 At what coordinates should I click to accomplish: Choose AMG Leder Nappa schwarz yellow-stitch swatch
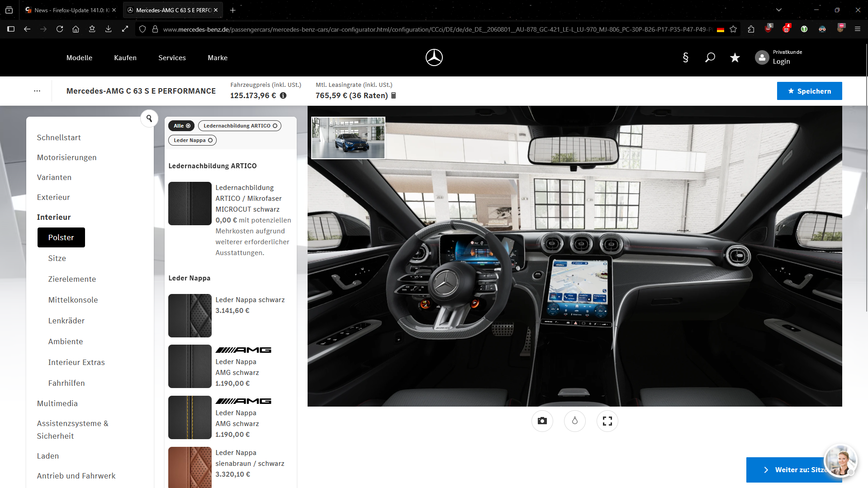click(x=190, y=417)
